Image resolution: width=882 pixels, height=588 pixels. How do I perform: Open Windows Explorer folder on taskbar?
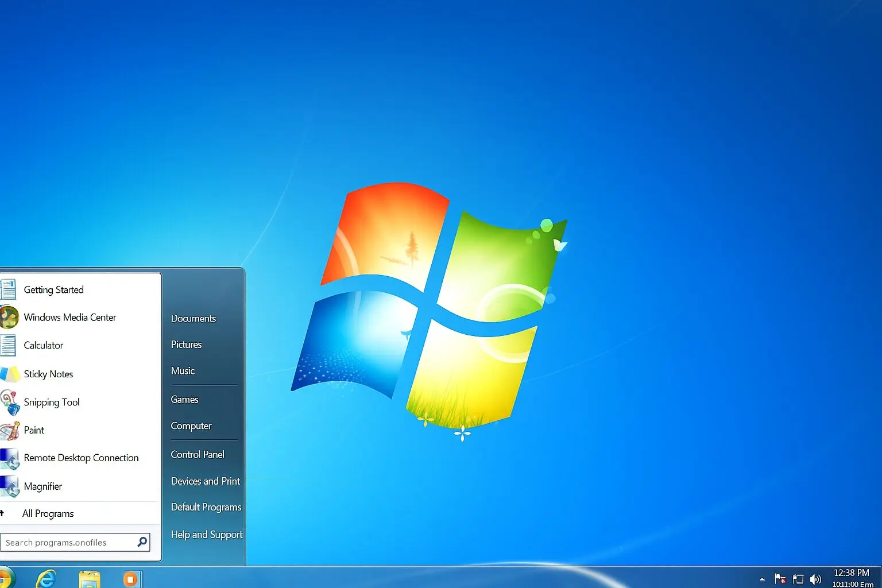(x=89, y=579)
